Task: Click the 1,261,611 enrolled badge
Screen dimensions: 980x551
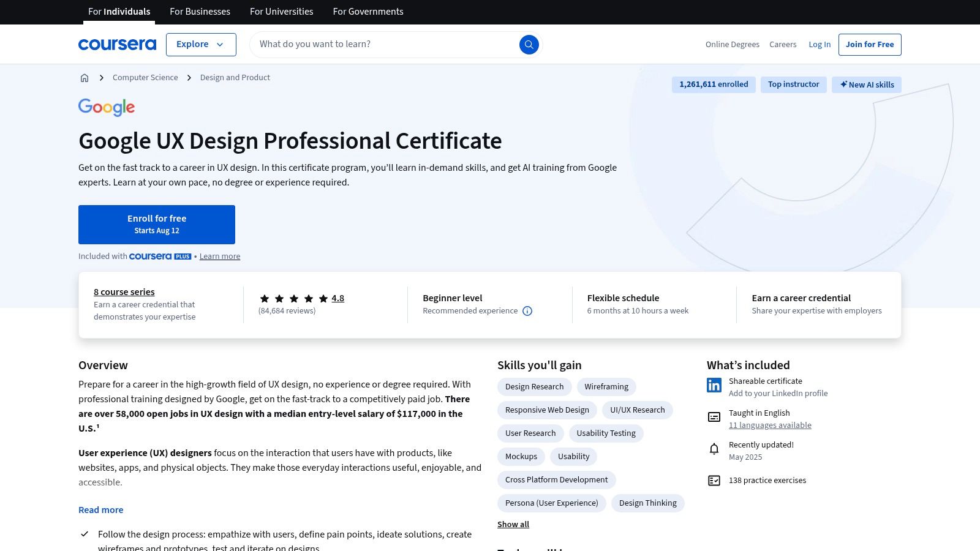Action: (714, 84)
